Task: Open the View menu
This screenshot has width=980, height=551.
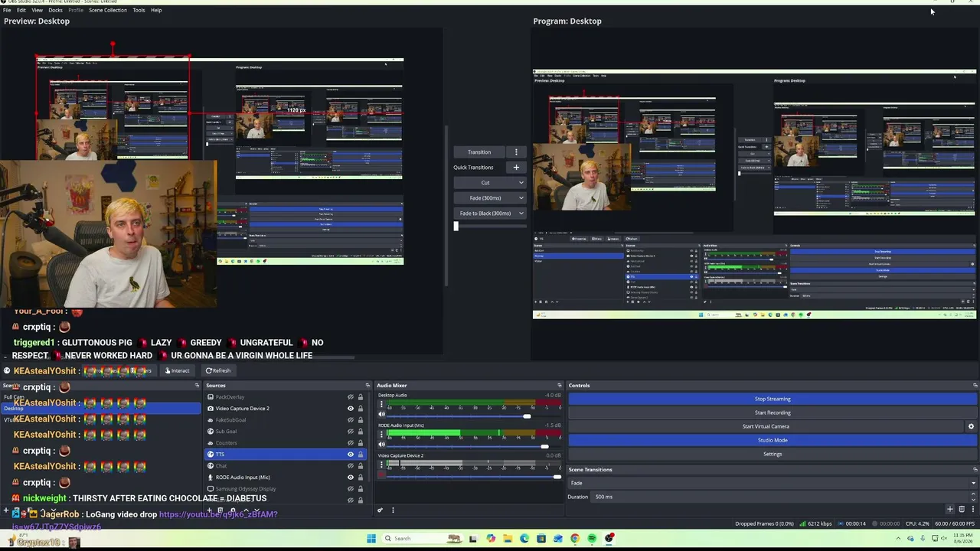Action: pyautogui.click(x=37, y=10)
